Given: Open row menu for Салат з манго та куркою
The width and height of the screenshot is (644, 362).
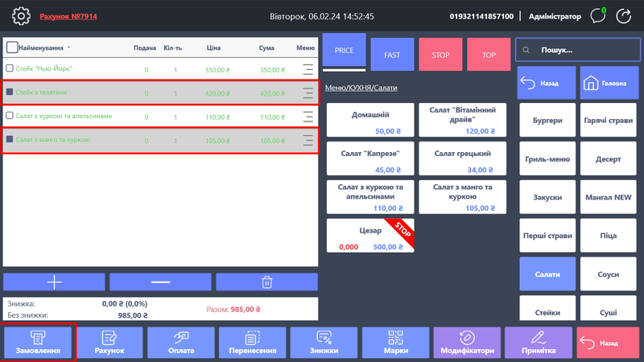Looking at the screenshot, I should click(x=308, y=140).
